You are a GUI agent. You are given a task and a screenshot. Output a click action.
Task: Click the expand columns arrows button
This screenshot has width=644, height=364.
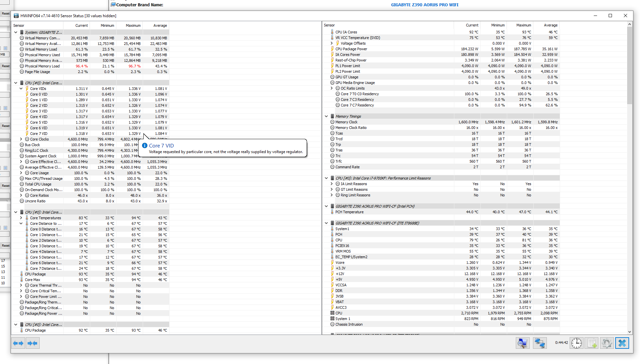pos(18,343)
